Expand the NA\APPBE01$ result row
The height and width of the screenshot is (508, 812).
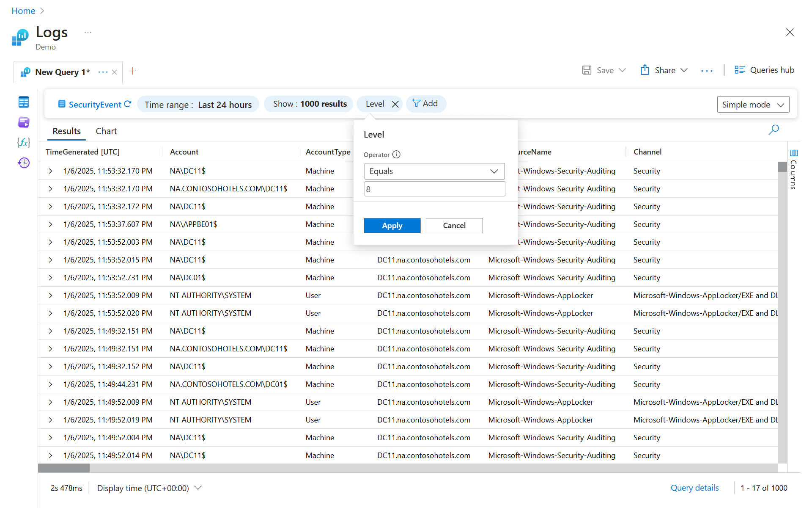[x=50, y=224]
